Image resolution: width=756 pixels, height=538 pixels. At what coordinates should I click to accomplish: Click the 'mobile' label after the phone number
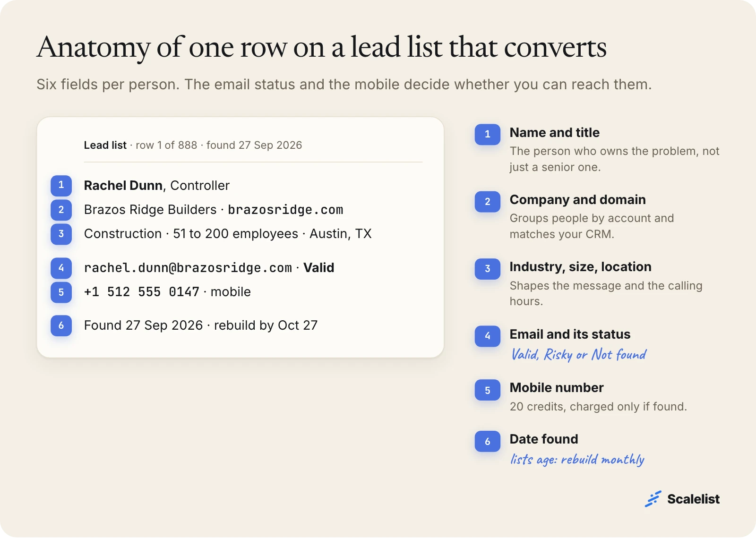pyautogui.click(x=231, y=292)
